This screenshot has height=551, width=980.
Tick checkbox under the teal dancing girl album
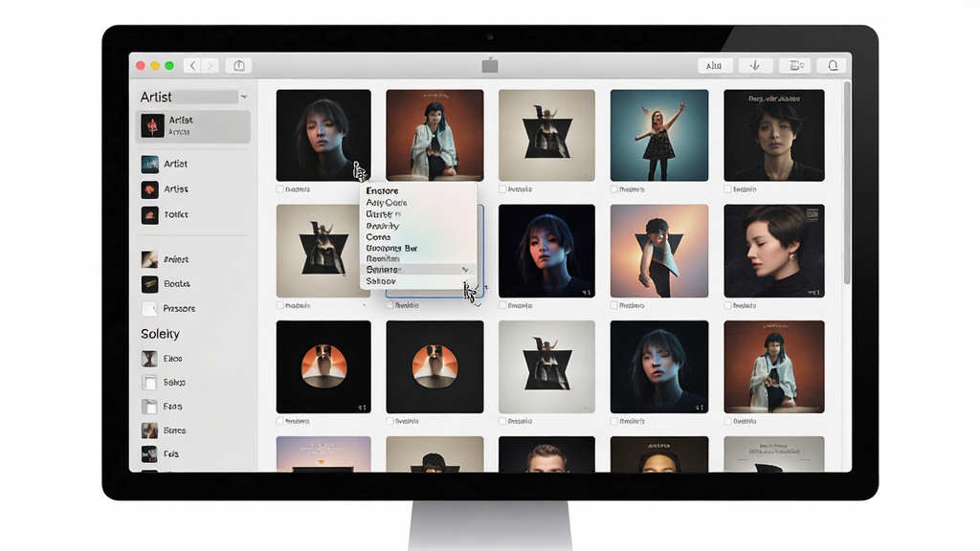[613, 189]
